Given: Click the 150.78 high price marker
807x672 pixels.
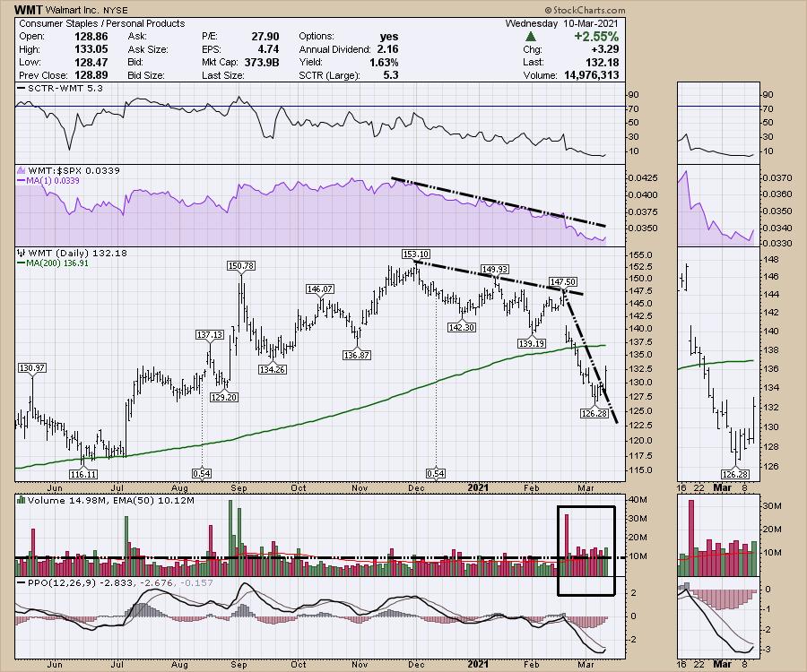Looking at the screenshot, I should pos(242,265).
